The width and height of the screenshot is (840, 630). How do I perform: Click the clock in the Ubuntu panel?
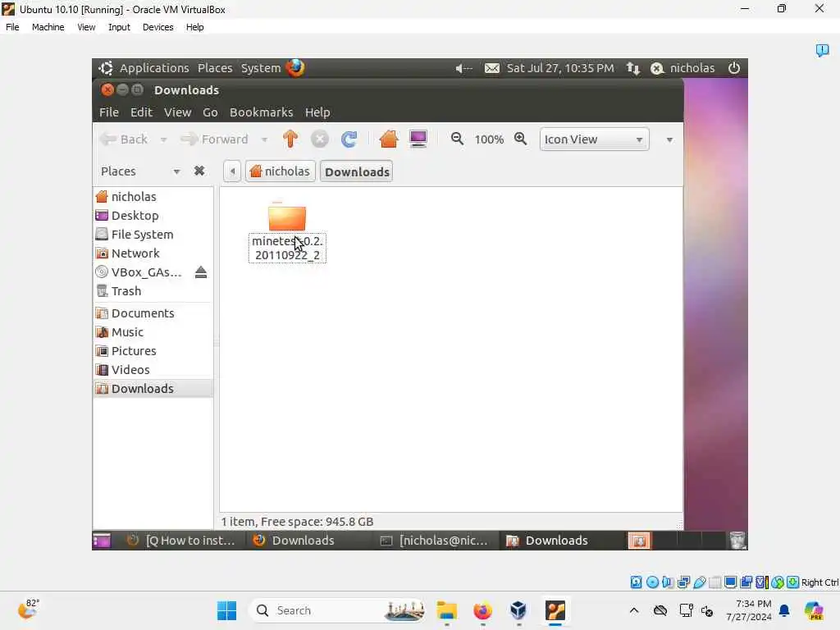[560, 68]
